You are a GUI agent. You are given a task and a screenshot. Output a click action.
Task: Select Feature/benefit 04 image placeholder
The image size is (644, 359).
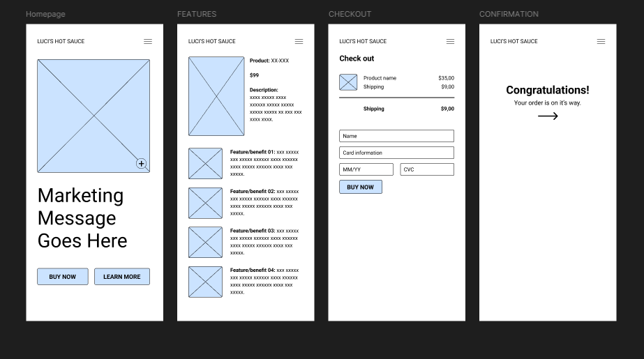point(205,282)
